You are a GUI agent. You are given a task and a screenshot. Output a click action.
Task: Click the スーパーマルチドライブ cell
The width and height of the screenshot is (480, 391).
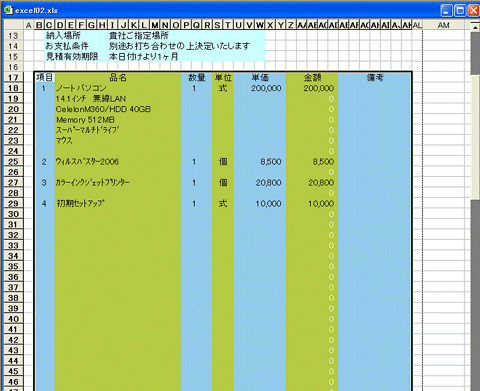tap(87, 130)
